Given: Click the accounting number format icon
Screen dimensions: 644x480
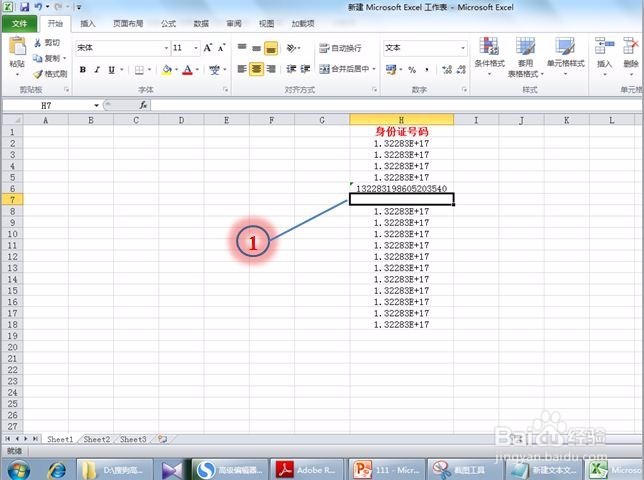Looking at the screenshot, I should 391,70.
